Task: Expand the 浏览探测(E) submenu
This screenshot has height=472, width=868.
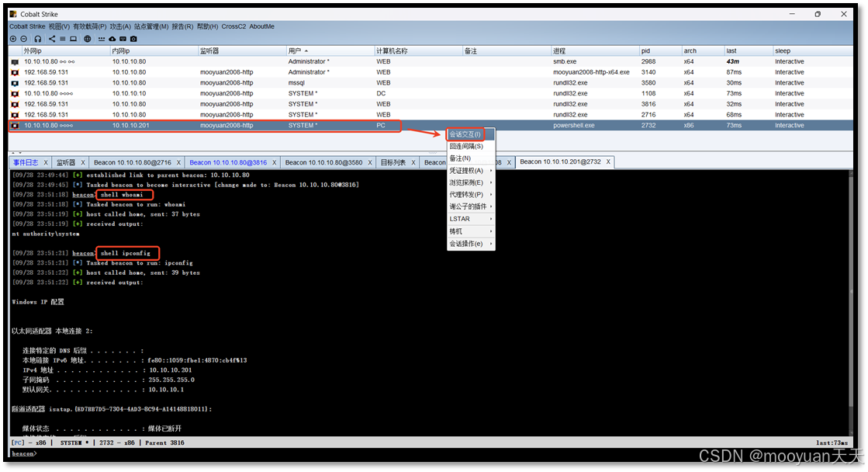Action: 471,182
